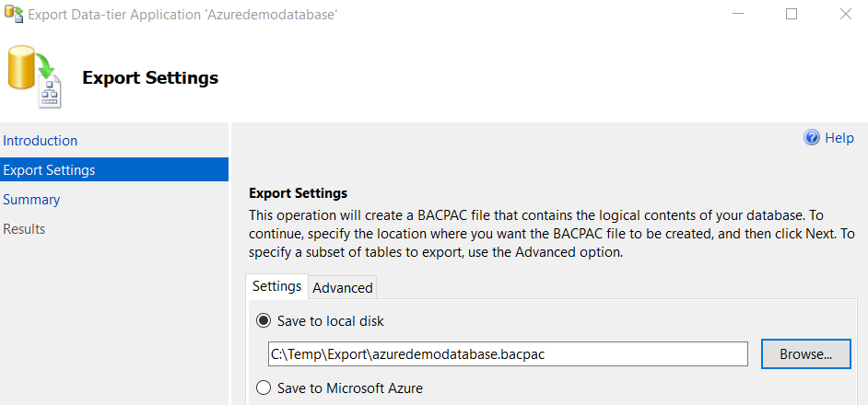Choose the Save to Microsoft Azure option

coord(264,388)
